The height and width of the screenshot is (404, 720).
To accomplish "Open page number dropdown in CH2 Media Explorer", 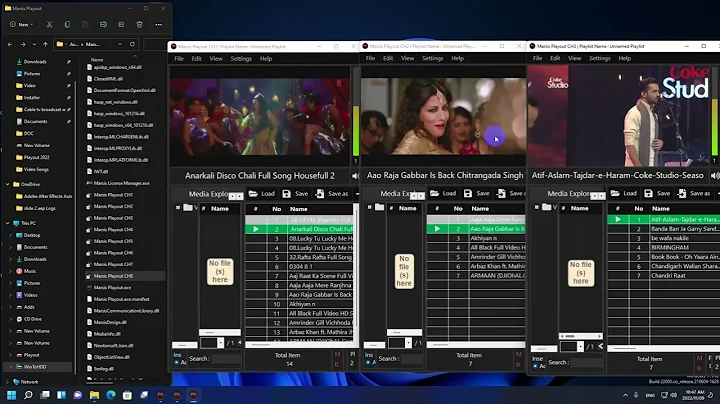I will coord(408,343).
